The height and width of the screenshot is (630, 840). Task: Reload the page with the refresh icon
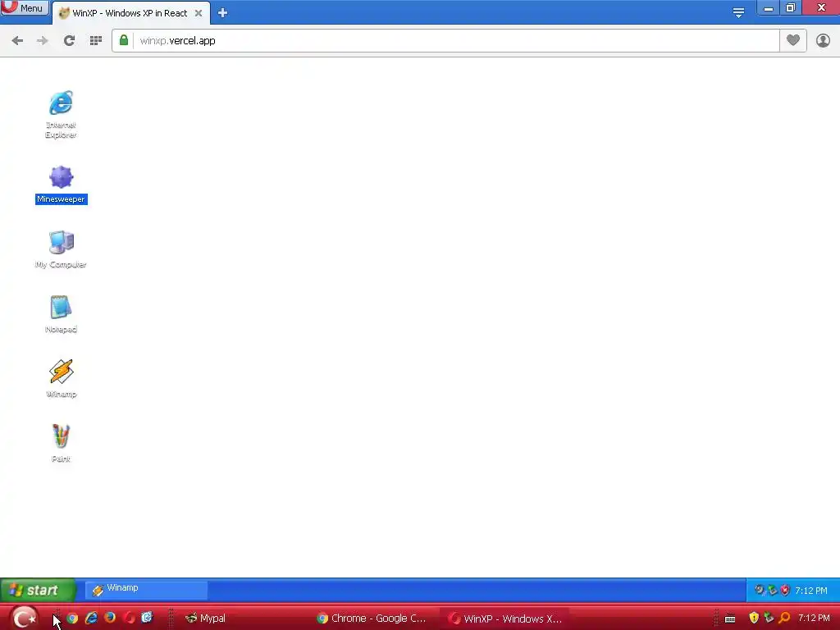click(x=69, y=41)
